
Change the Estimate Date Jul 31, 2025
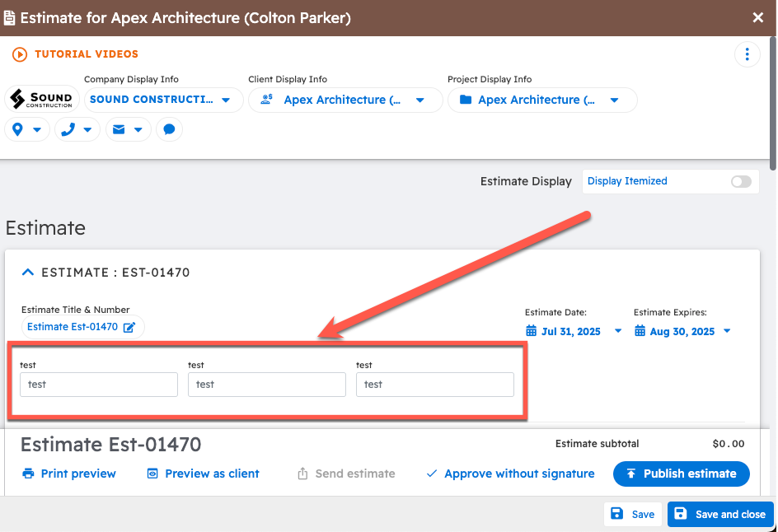click(x=574, y=331)
